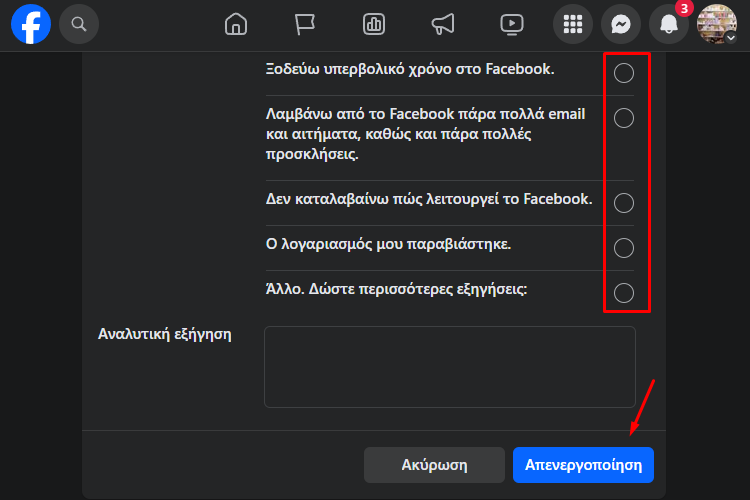Click the Ακύρωση button
This screenshot has width=750, height=500.
pyautogui.click(x=434, y=465)
